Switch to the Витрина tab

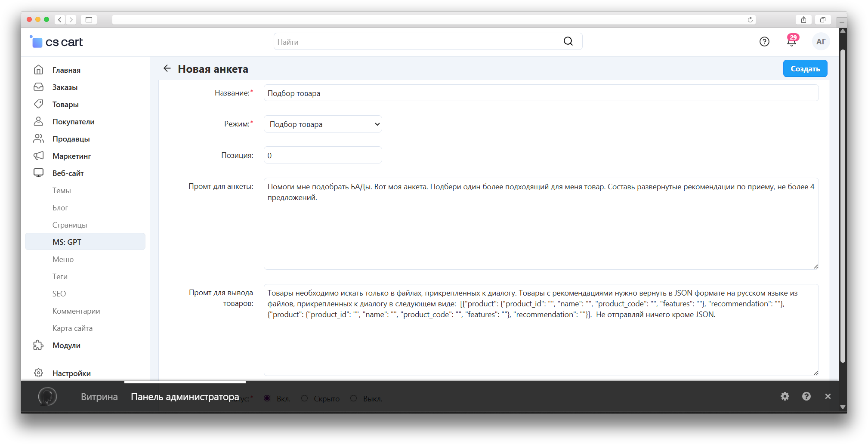99,397
